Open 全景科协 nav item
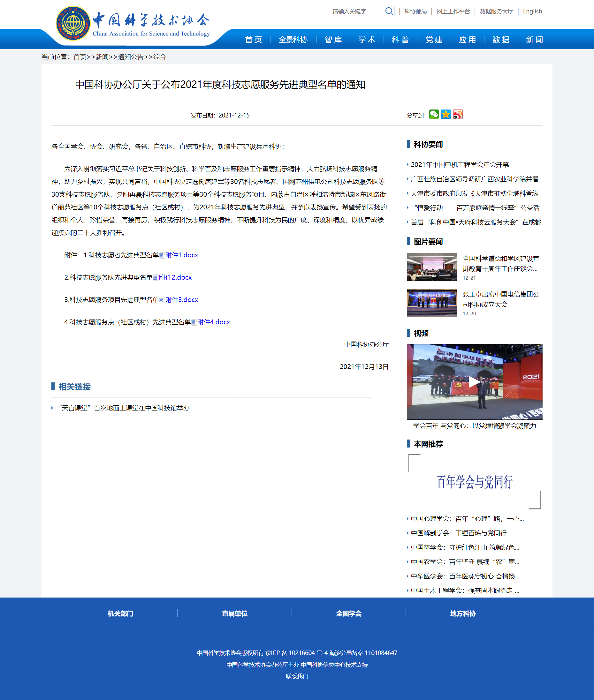Image resolution: width=594 pixels, height=700 pixels. [293, 40]
